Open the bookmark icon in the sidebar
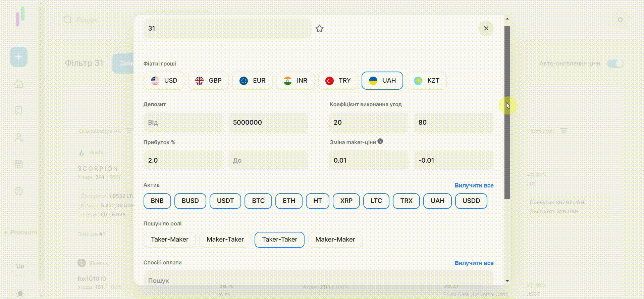The image size is (644, 299). pyautogui.click(x=19, y=111)
